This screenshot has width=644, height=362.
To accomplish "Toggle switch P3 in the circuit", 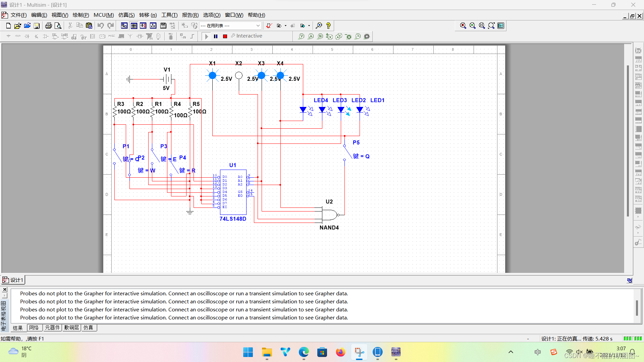I will pos(155,156).
